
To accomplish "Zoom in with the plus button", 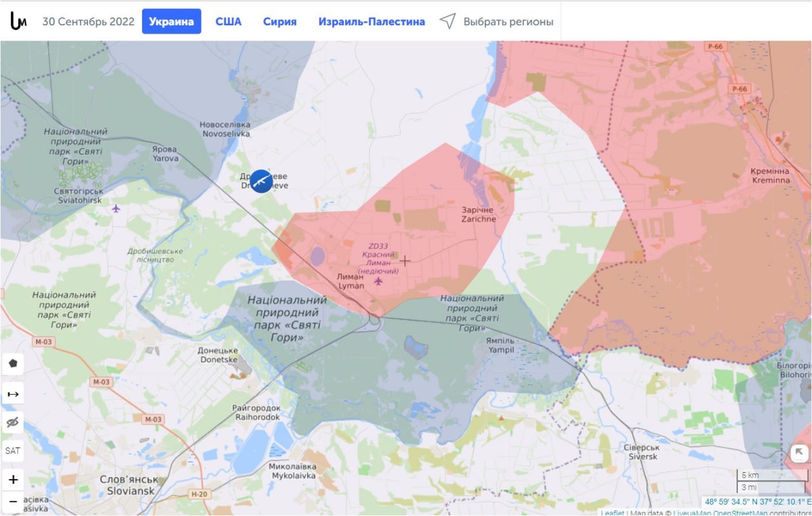I will [13, 480].
